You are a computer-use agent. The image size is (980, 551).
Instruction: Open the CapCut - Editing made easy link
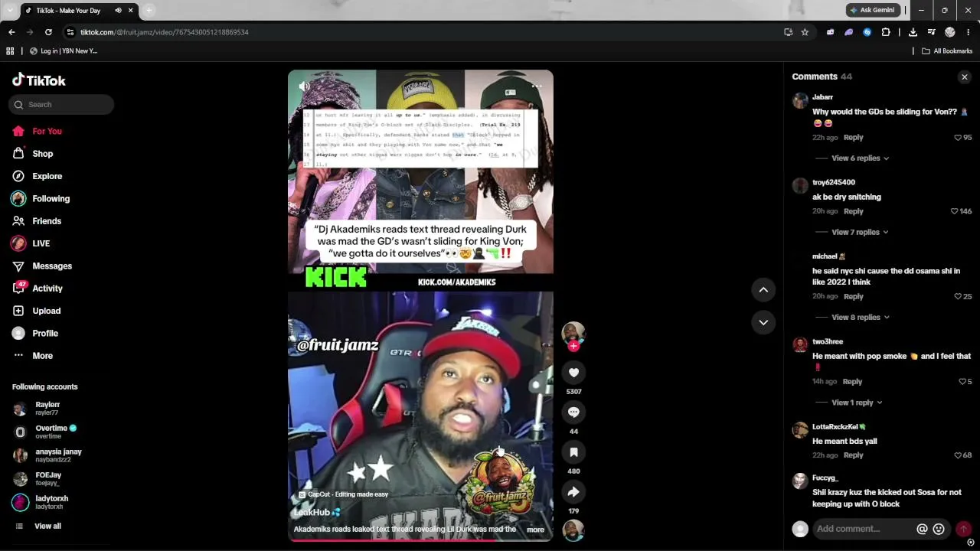[343, 494]
